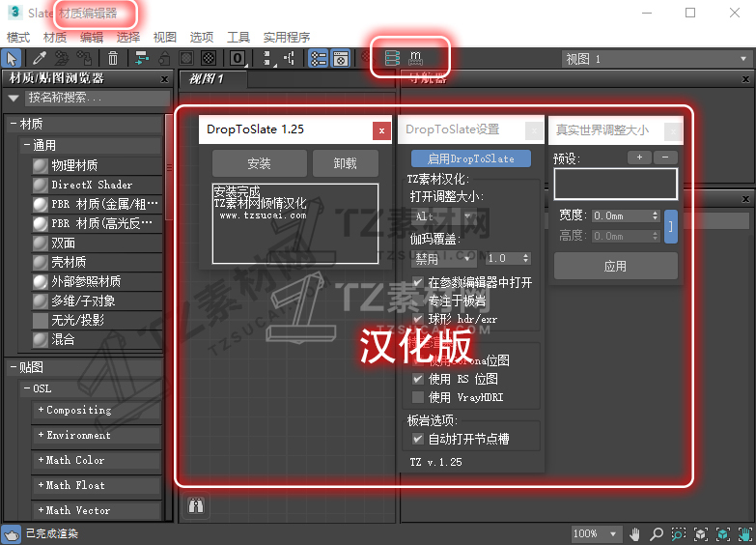The height and width of the screenshot is (545, 756).
Task: Open the 实用程序 menu
Action: 287,37
